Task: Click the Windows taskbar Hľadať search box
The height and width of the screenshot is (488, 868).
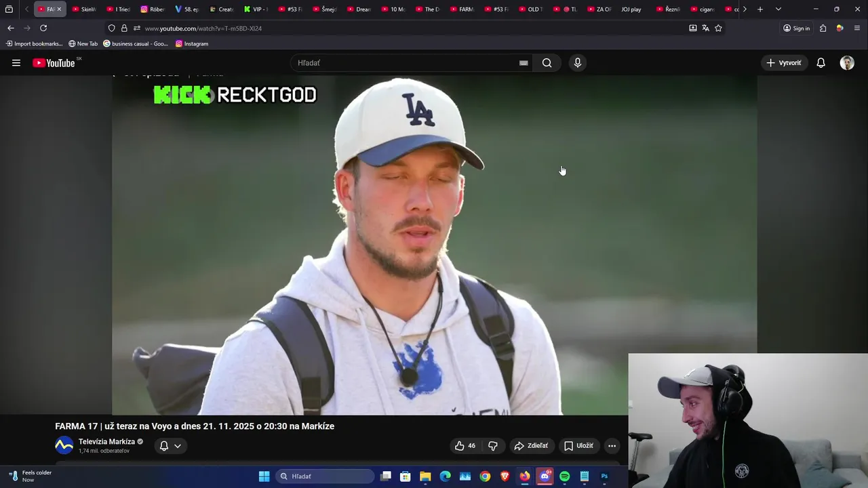Action: coord(325,476)
